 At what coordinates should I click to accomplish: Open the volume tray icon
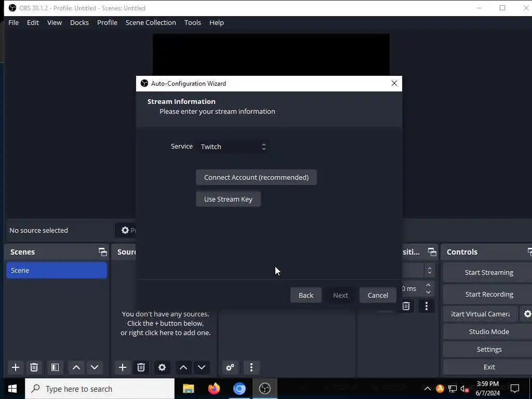pyautogui.click(x=464, y=389)
